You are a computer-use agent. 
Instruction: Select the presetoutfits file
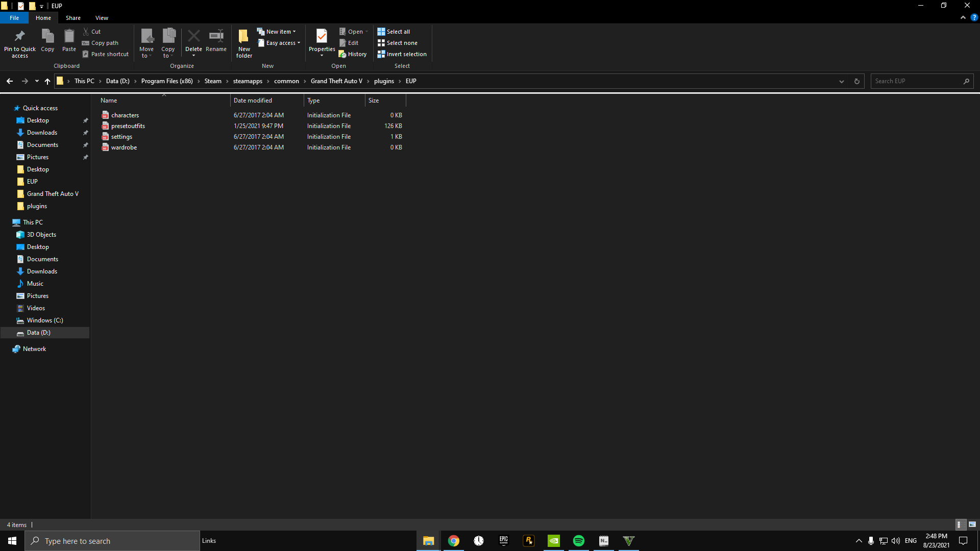pyautogui.click(x=128, y=126)
